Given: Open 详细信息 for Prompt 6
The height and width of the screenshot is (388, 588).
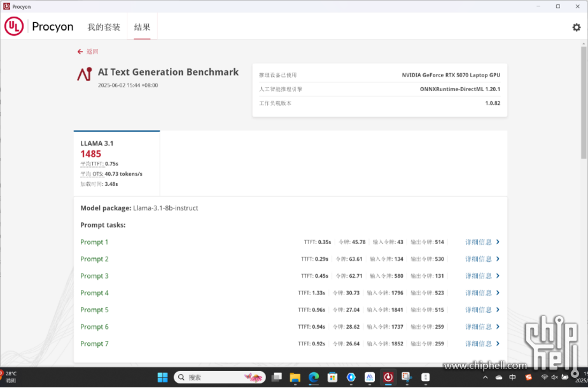Looking at the screenshot, I should point(478,327).
